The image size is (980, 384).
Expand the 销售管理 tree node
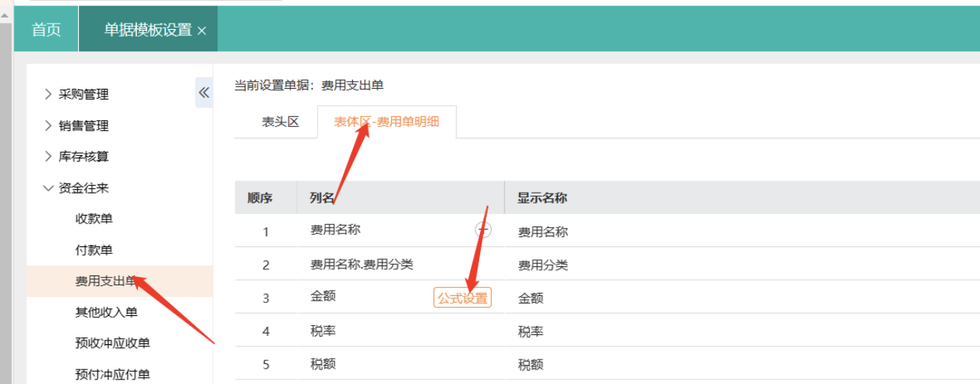pos(49,125)
